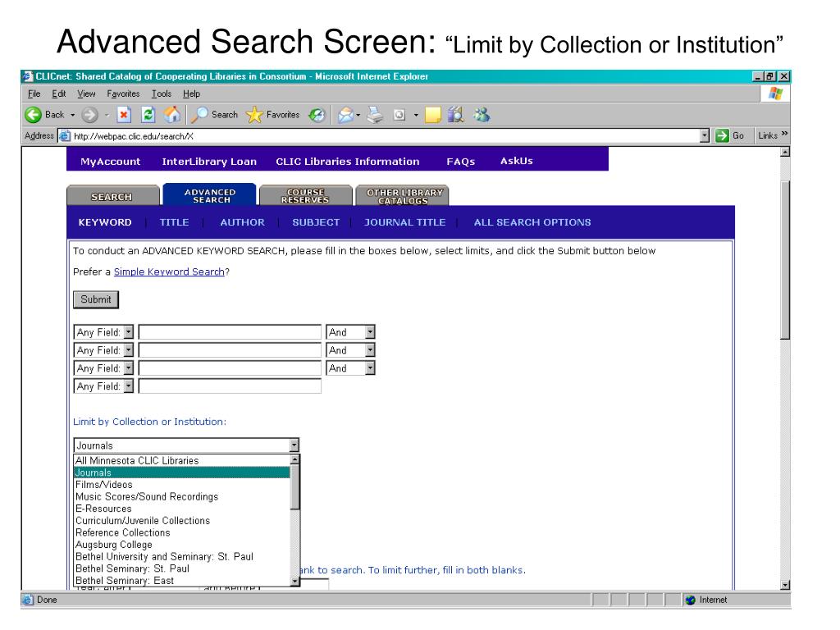Open address bar URL dropdown

(x=705, y=135)
